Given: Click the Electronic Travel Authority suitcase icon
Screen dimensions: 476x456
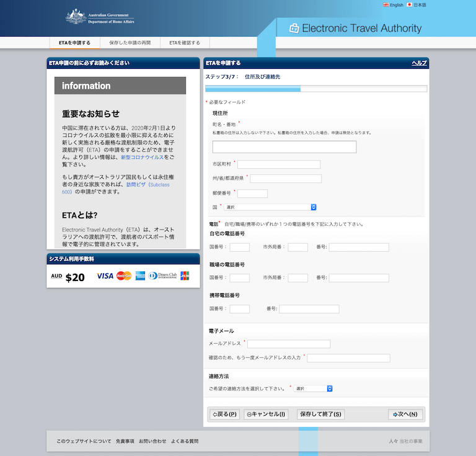Looking at the screenshot, I should click(294, 28).
